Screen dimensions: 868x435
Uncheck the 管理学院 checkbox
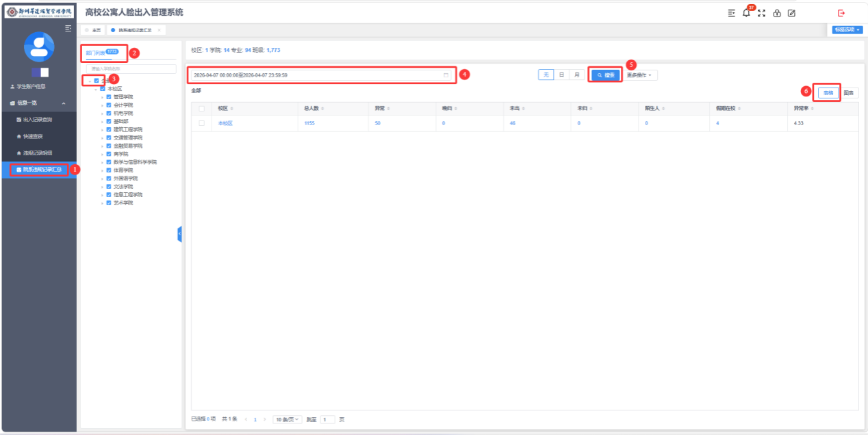point(109,97)
